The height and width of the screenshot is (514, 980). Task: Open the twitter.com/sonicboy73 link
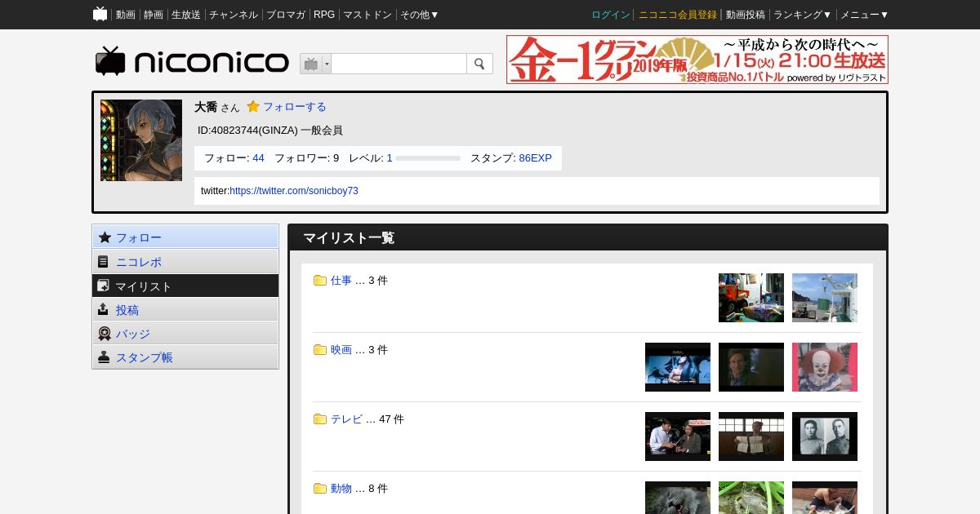pyautogui.click(x=294, y=191)
